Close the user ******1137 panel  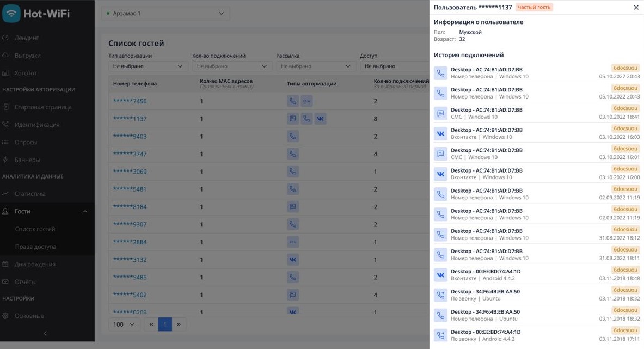pos(636,8)
